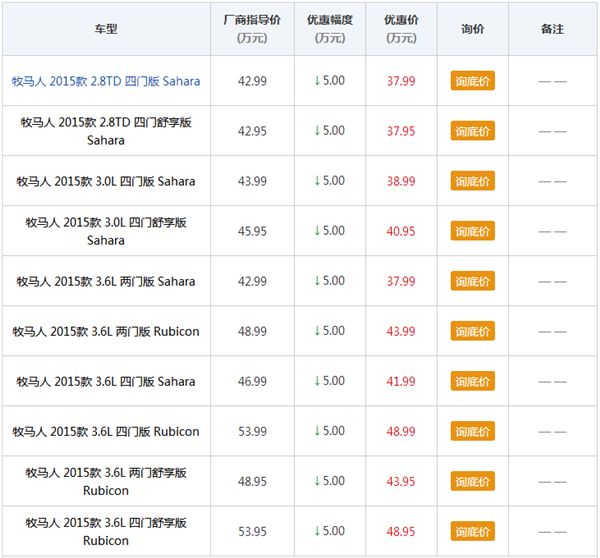Viewport: 600px width, 558px height.
Task: Select model 牧马人 2015款 3.0L 四门版 Sahara
Action: (106, 181)
